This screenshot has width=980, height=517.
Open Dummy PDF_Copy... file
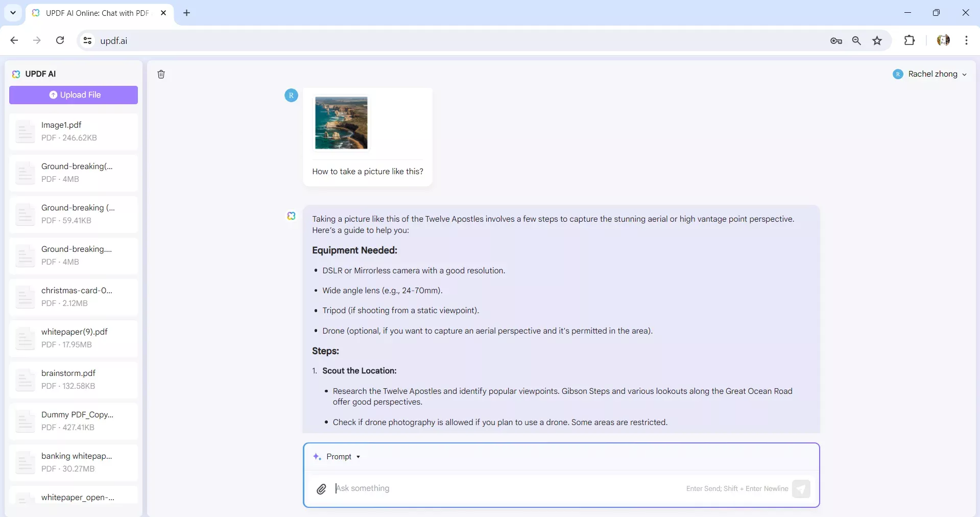[x=74, y=421]
